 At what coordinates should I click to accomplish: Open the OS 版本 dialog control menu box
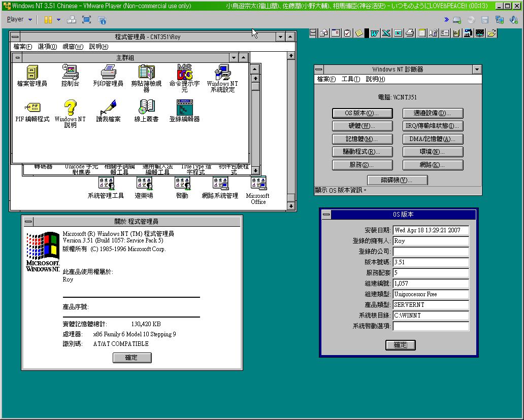tap(326, 215)
